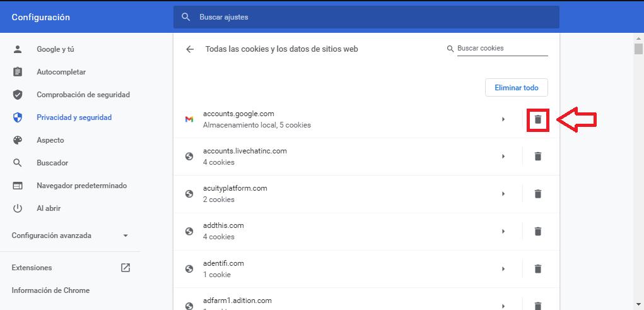The height and width of the screenshot is (310, 644).
Task: Click the Gmail icon of accounts.google.com
Action: [x=189, y=119]
